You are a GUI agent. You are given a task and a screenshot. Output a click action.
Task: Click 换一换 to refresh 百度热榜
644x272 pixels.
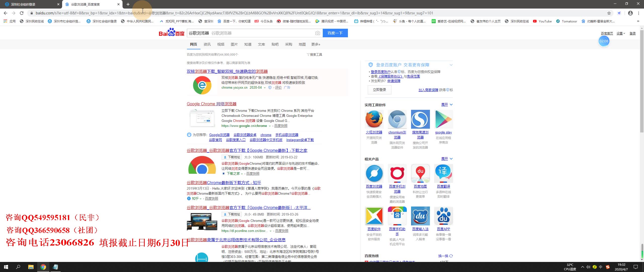point(445,256)
